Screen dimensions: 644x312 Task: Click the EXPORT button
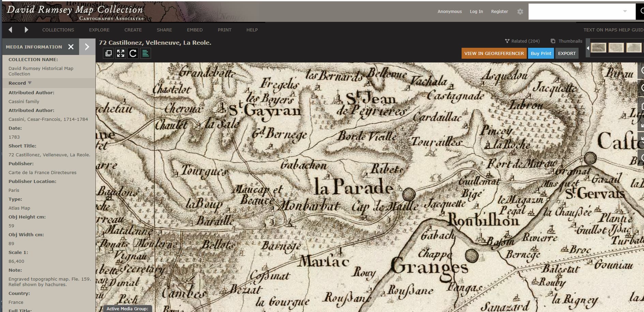[x=567, y=53]
